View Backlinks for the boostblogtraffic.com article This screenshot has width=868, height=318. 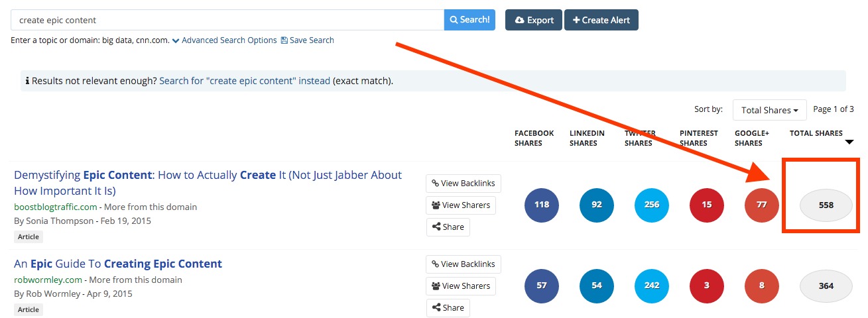click(464, 184)
